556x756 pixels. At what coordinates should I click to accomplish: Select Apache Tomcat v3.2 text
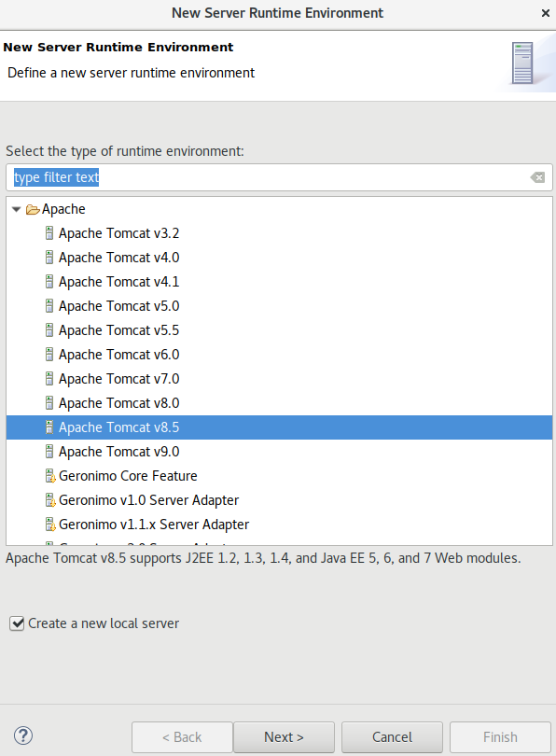pyautogui.click(x=119, y=233)
